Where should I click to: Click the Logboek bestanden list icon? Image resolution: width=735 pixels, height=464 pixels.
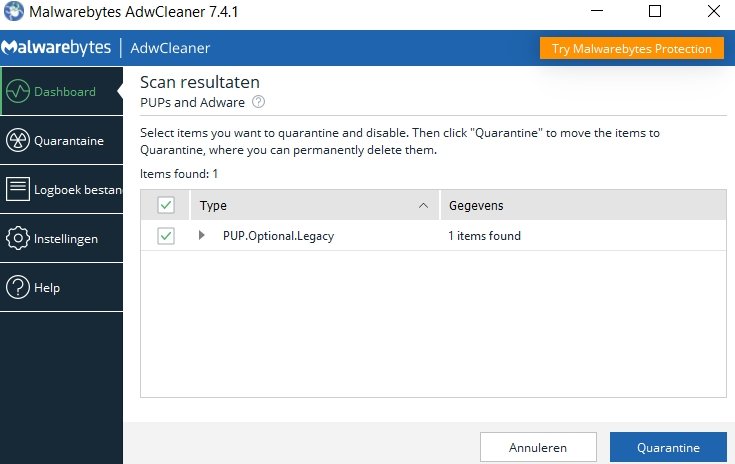tap(18, 189)
